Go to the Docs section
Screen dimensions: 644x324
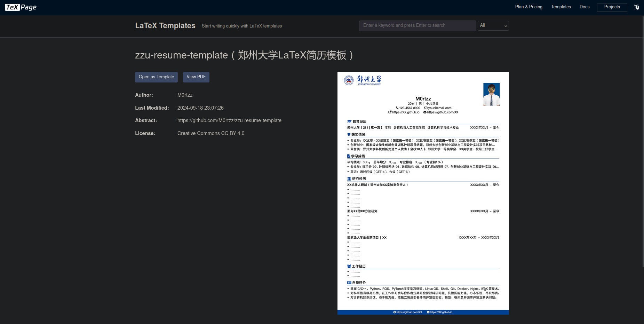584,7
